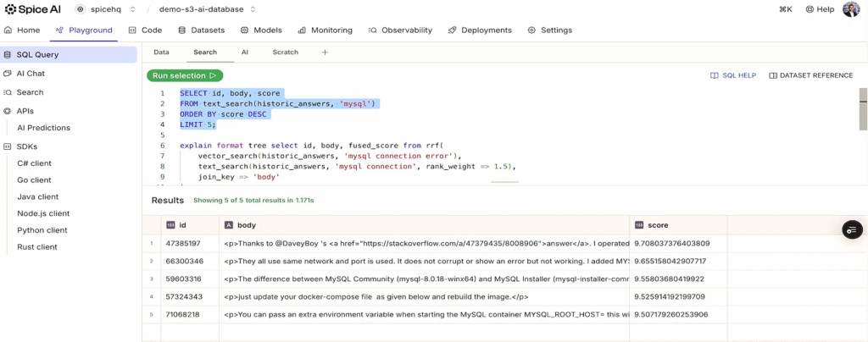
Task: Switch to the Datasets navigation tab
Action: click(201, 30)
